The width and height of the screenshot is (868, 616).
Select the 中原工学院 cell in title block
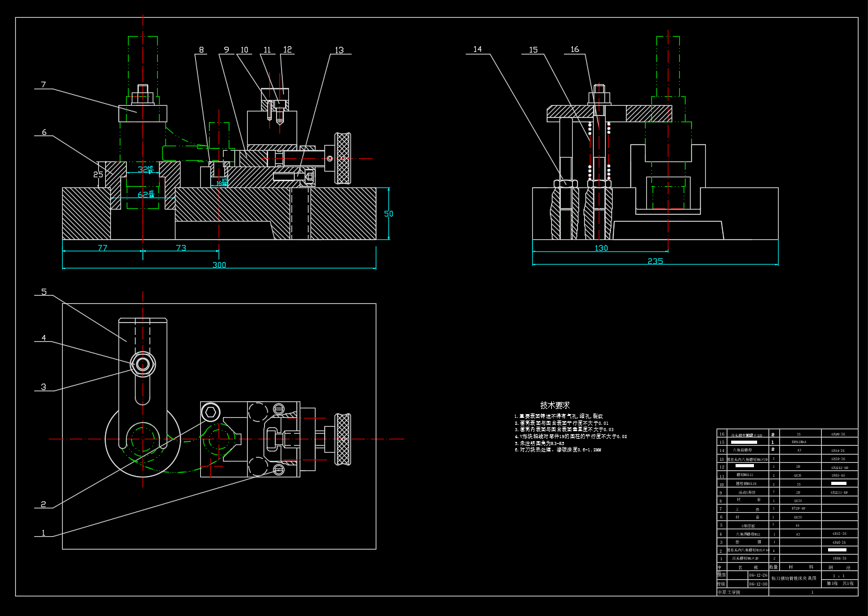tap(729, 592)
